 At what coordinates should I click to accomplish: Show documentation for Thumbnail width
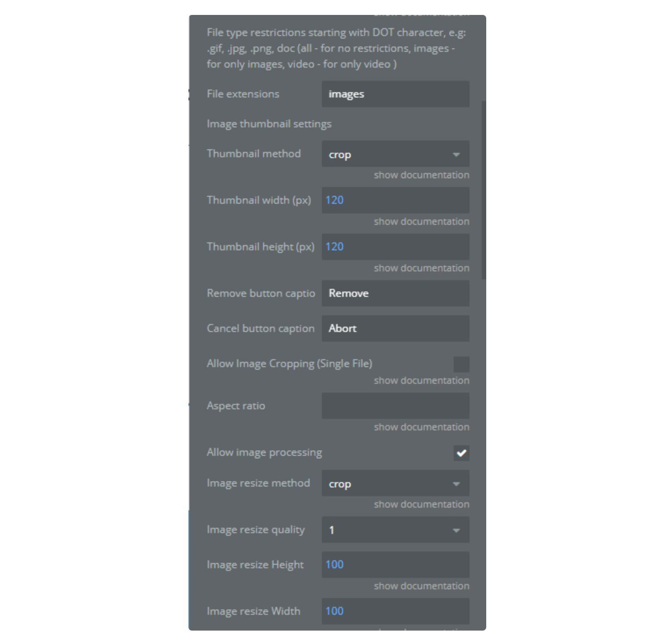421,221
